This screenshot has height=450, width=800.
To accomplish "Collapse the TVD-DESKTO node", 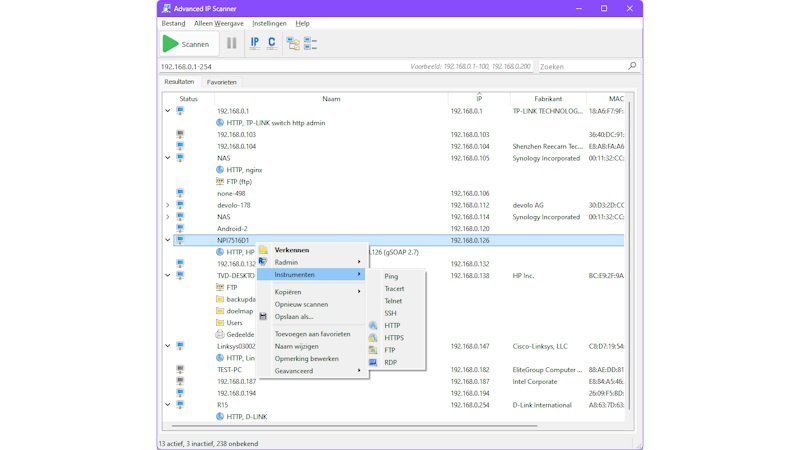I will (167, 275).
